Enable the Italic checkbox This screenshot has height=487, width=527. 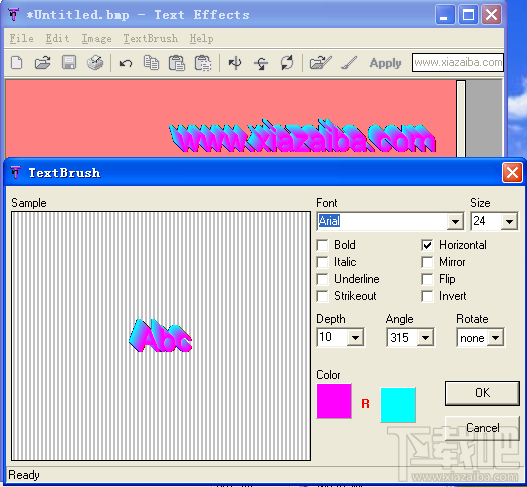323,262
